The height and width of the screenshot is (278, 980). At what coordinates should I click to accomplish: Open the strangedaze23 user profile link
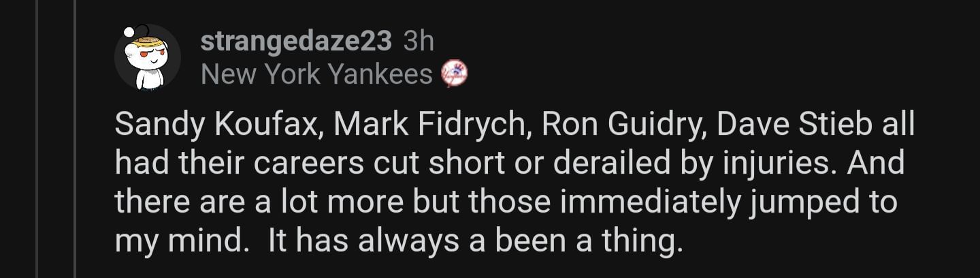(x=296, y=42)
